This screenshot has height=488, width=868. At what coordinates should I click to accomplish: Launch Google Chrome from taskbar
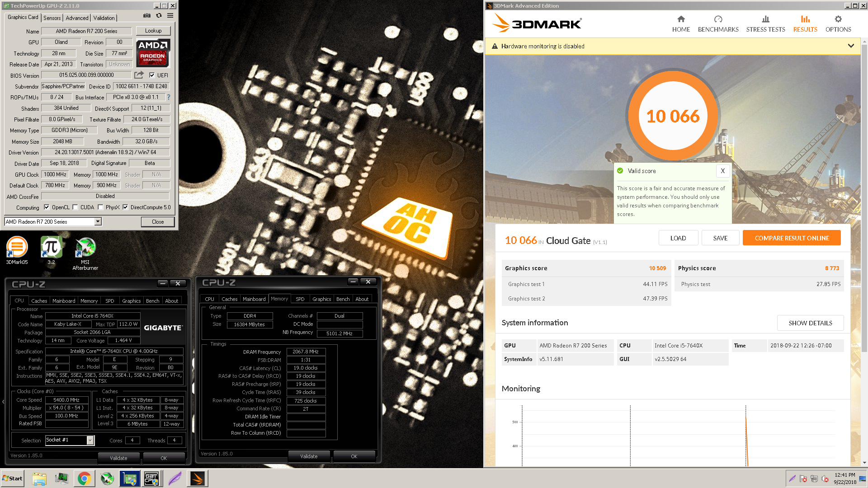click(84, 479)
